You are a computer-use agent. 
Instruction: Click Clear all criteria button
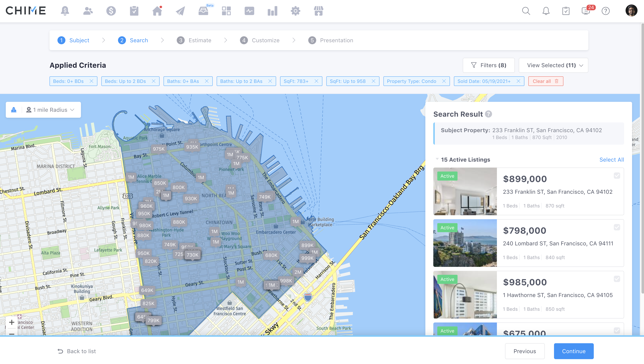point(545,81)
